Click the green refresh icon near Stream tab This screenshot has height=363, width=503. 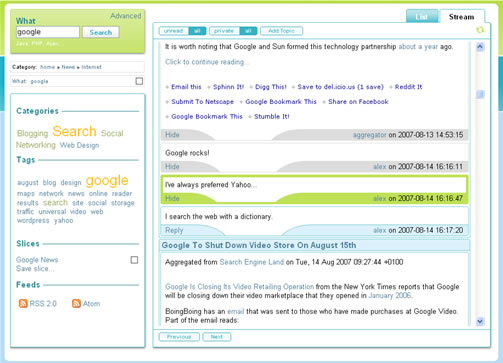(480, 30)
